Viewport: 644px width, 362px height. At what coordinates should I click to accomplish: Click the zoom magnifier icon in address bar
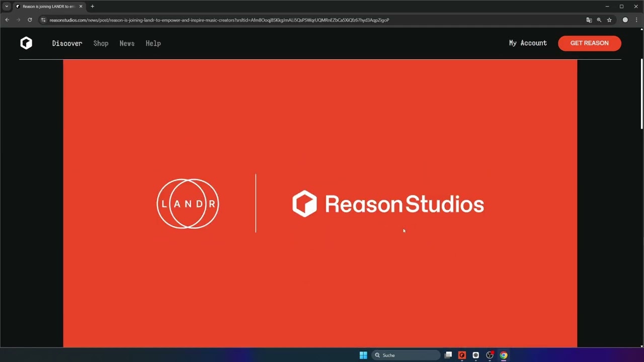tap(599, 20)
